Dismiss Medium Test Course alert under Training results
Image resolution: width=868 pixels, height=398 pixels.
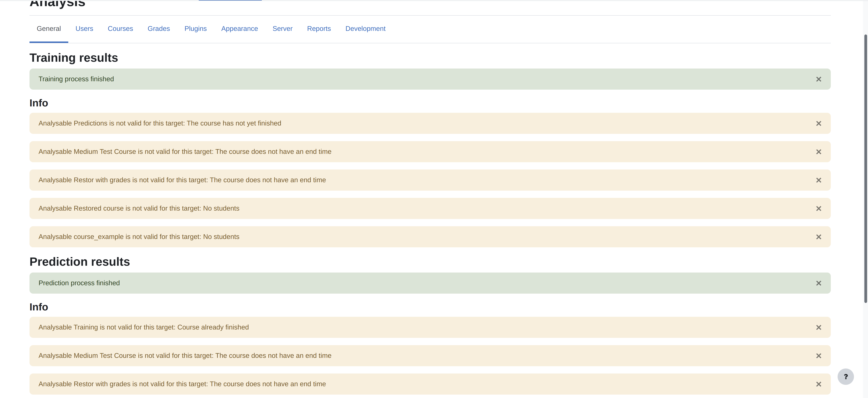pyautogui.click(x=819, y=152)
